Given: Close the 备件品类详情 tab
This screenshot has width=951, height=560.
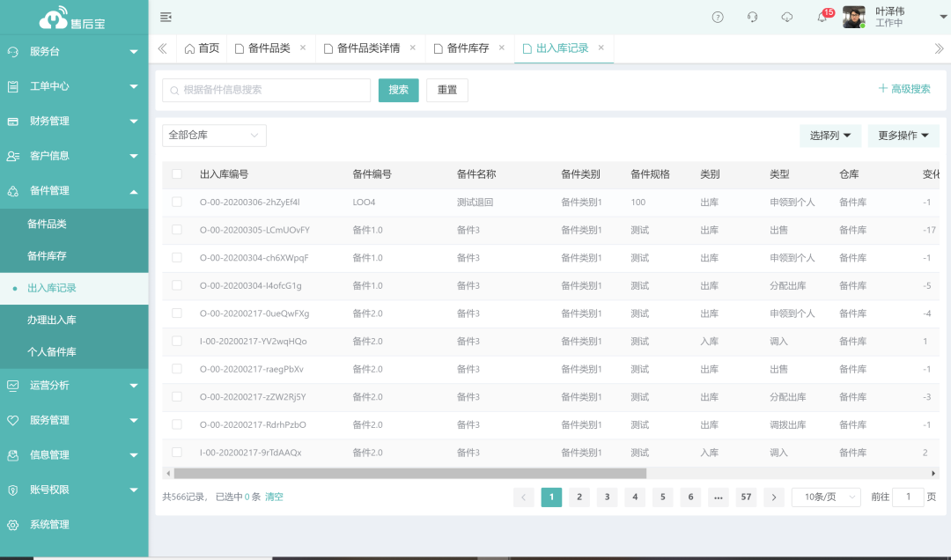Looking at the screenshot, I should coord(412,48).
